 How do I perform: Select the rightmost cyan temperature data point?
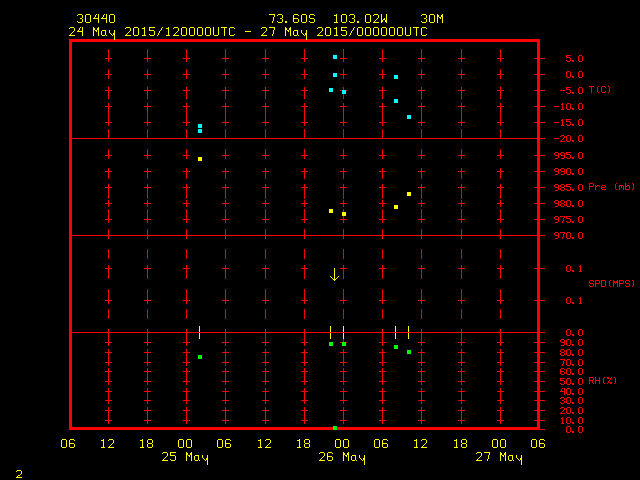pyautogui.click(x=409, y=117)
